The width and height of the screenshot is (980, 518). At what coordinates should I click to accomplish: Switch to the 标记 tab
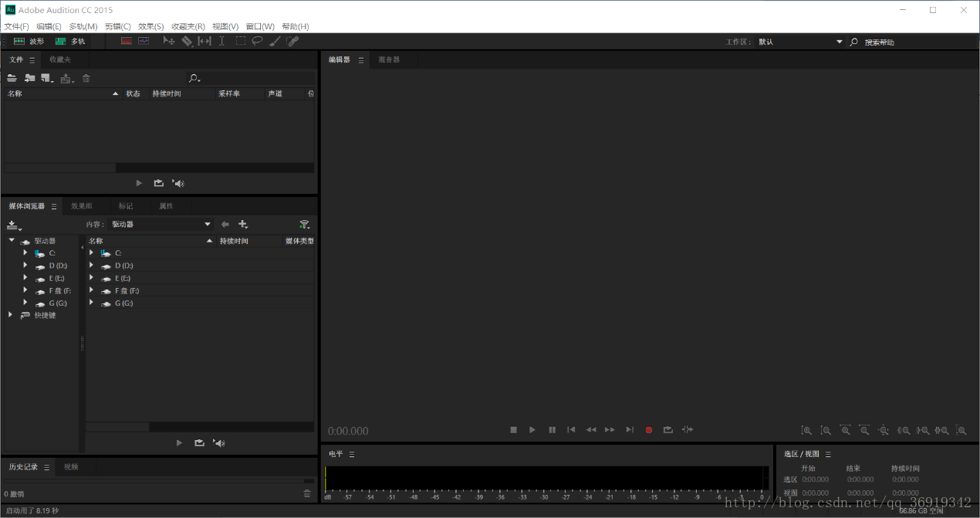(x=126, y=206)
